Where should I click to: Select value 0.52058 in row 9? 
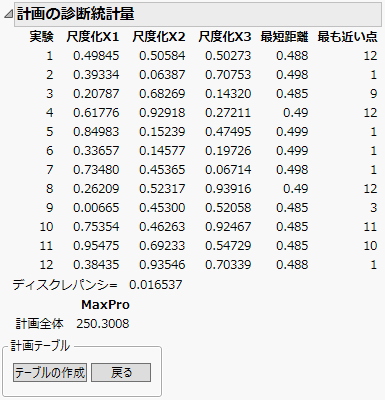tap(228, 208)
